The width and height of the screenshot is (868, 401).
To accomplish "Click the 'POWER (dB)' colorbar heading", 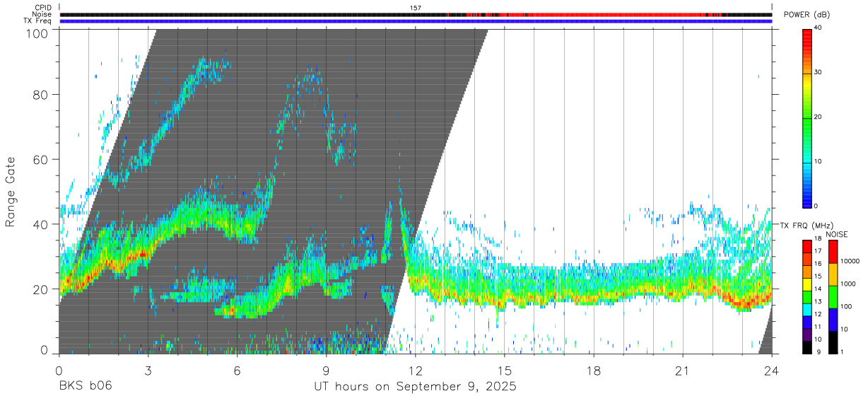I will pos(806,15).
